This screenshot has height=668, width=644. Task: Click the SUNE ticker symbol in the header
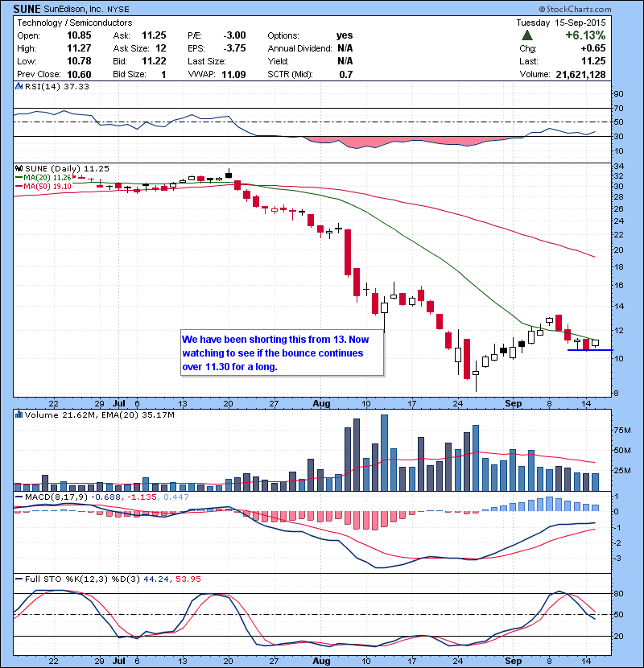pyautogui.click(x=27, y=9)
